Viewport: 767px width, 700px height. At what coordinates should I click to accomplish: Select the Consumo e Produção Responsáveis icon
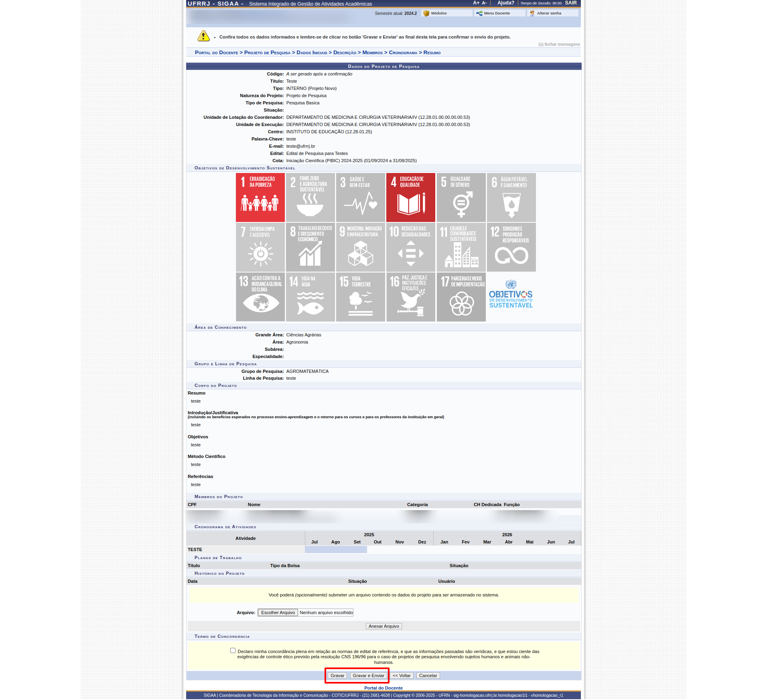(x=511, y=247)
